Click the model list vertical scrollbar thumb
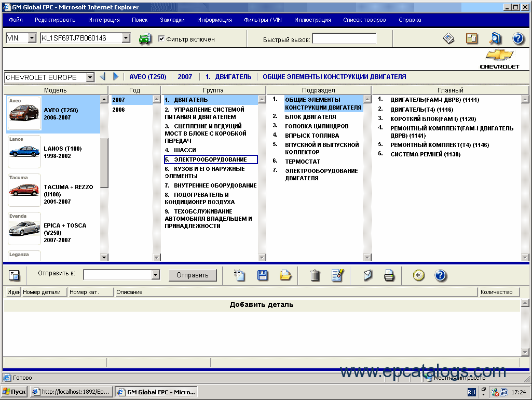Image resolution: width=532 pixels, height=400 pixels. click(x=104, y=161)
